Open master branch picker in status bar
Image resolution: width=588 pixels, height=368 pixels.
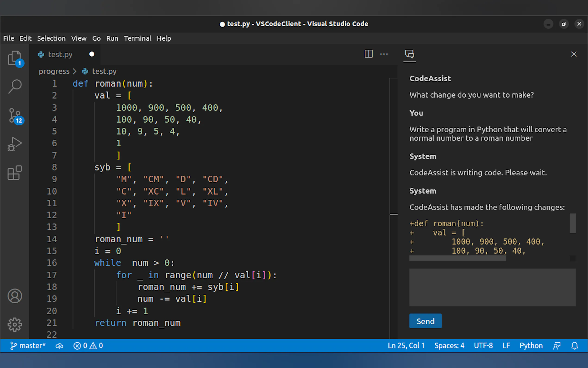[x=28, y=346]
